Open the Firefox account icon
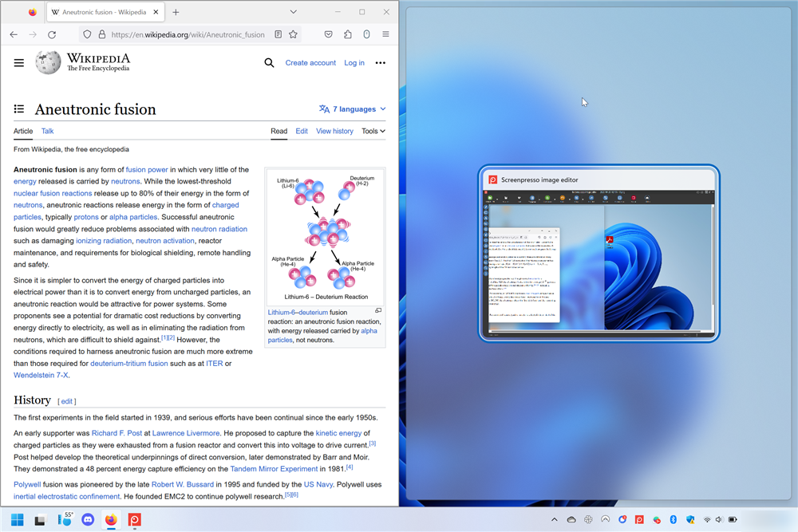 [x=366, y=34]
